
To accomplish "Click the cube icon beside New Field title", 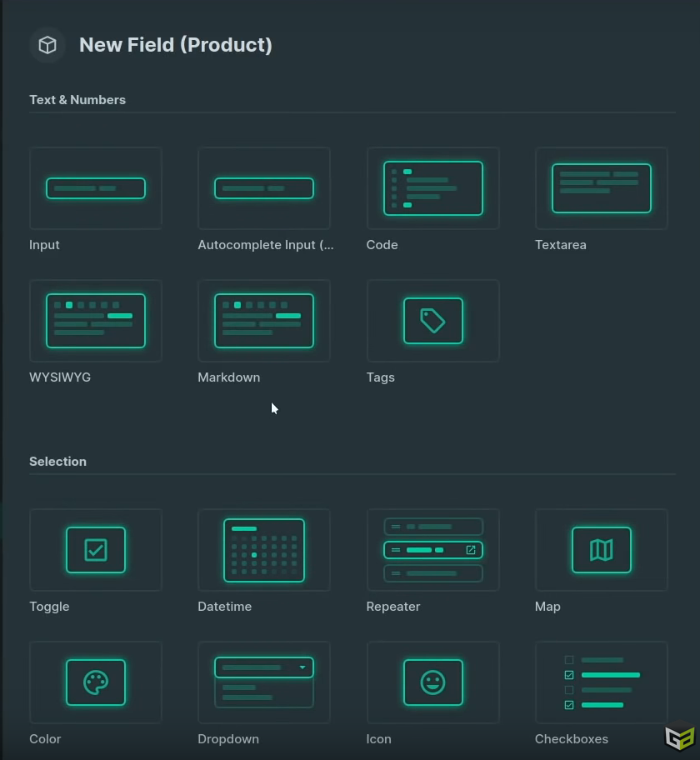I will 47,45.
